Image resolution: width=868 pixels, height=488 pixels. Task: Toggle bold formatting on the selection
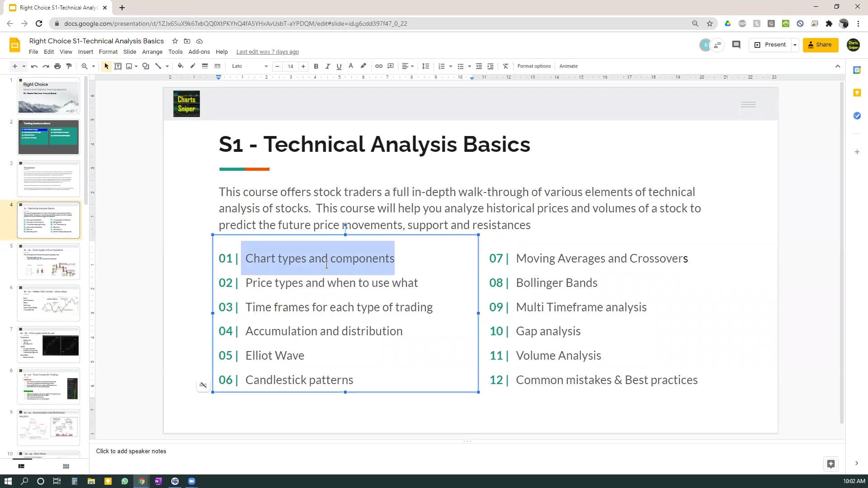pos(316,66)
